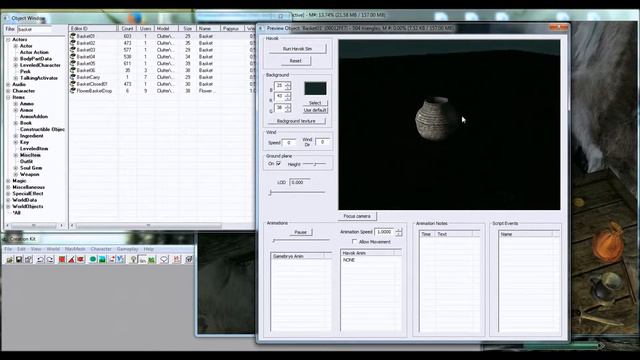Expand the WorldData tree node

[8, 200]
